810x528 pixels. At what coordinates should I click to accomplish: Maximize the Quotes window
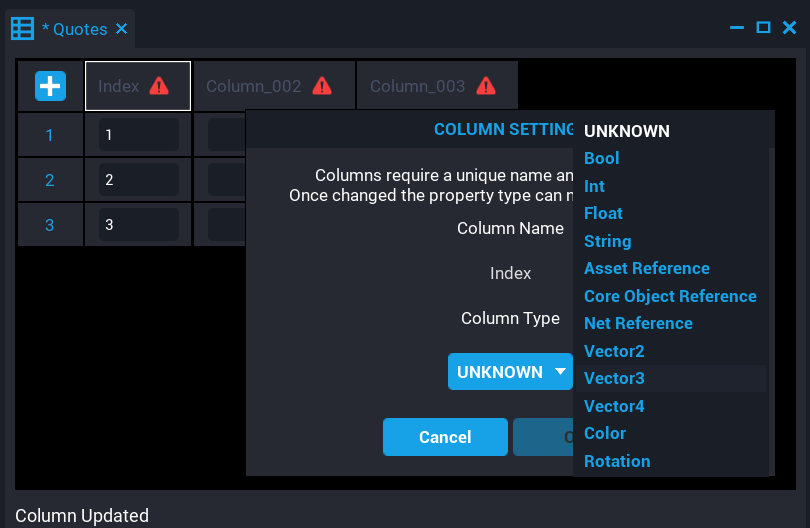point(763,28)
